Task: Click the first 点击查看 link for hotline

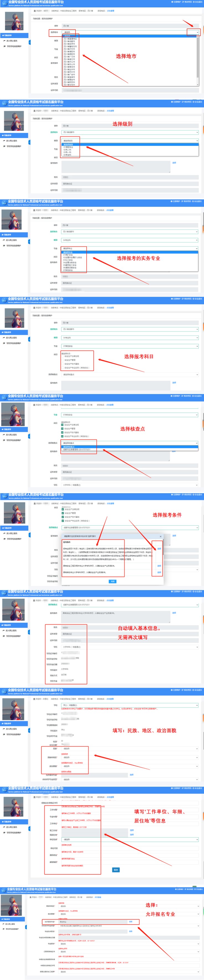Action: 110,11
